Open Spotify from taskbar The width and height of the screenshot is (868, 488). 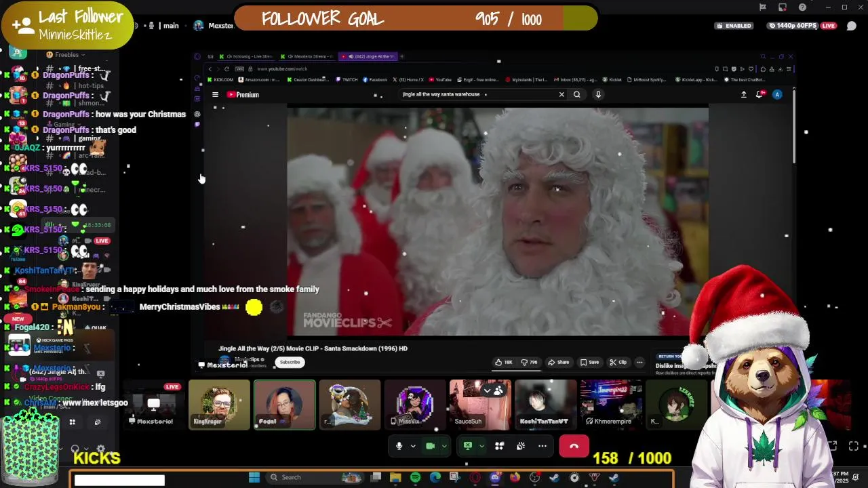415,478
